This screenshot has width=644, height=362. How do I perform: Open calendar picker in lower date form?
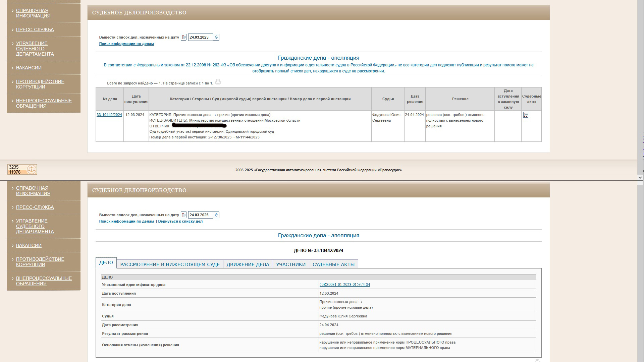tap(183, 215)
